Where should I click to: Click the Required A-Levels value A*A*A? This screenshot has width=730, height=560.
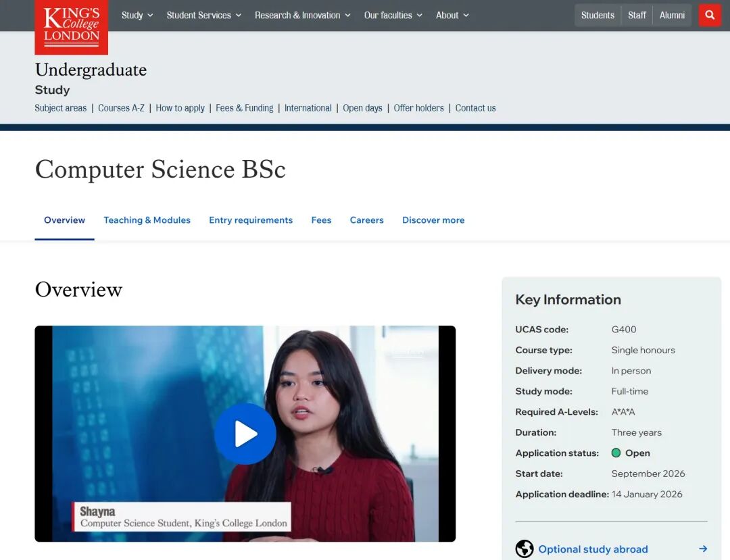click(623, 411)
